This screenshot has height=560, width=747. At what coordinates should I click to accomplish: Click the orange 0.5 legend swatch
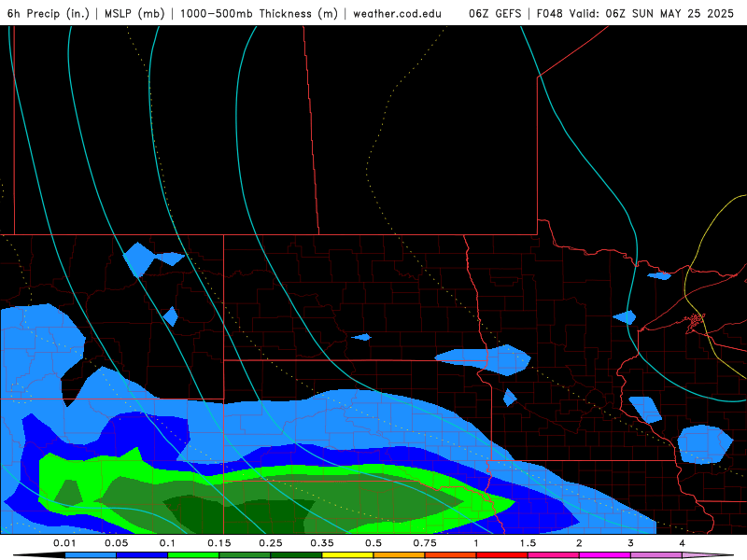click(400, 555)
